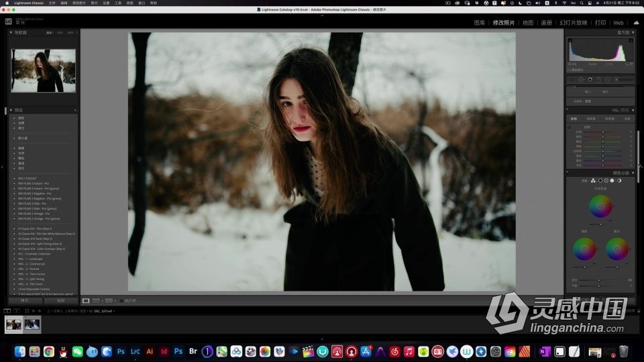Click the Copy button under the presets
The image size is (644, 362).
pos(25,300)
